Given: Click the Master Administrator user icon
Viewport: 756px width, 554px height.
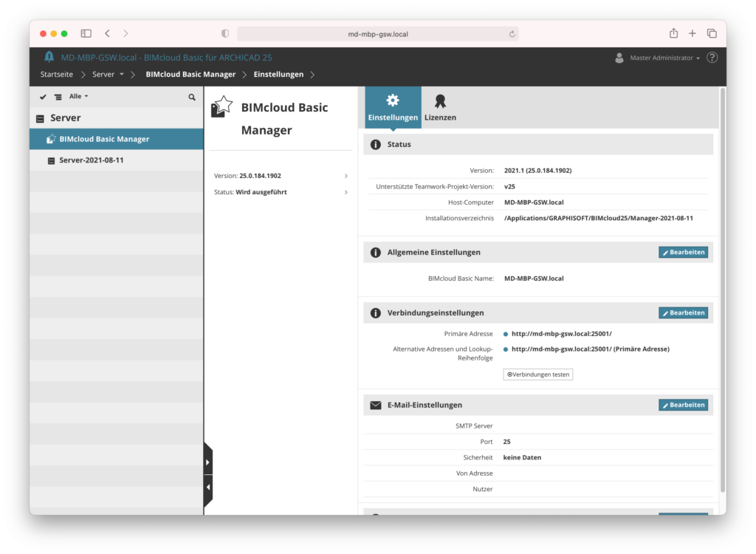Looking at the screenshot, I should (618, 57).
